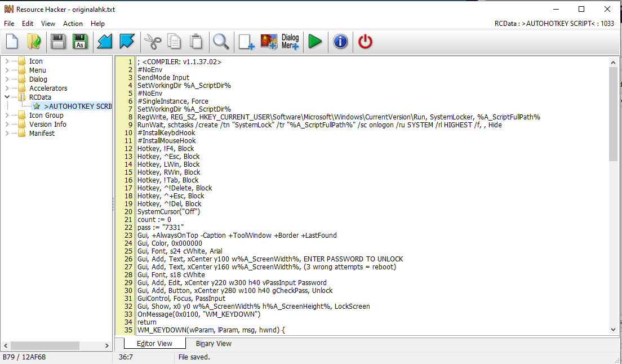The width and height of the screenshot is (622, 364).
Task: Expand the Dialog folder node
Action: (7, 79)
